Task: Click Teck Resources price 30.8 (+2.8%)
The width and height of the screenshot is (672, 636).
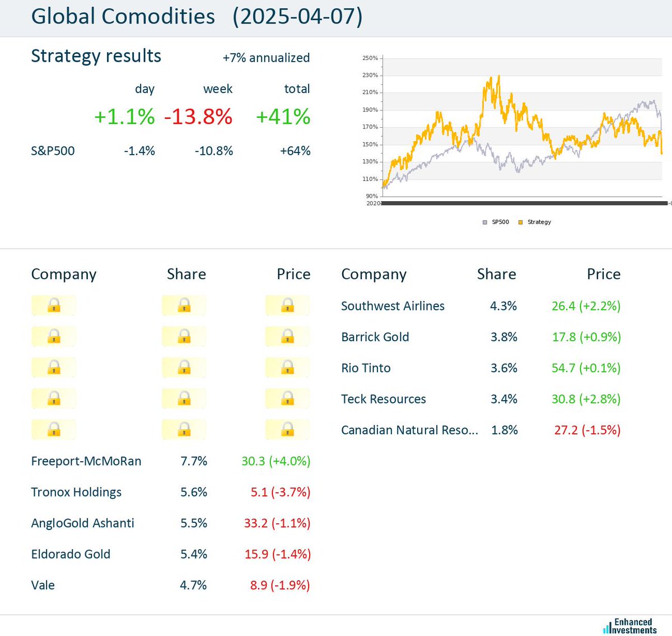Action: tap(586, 399)
